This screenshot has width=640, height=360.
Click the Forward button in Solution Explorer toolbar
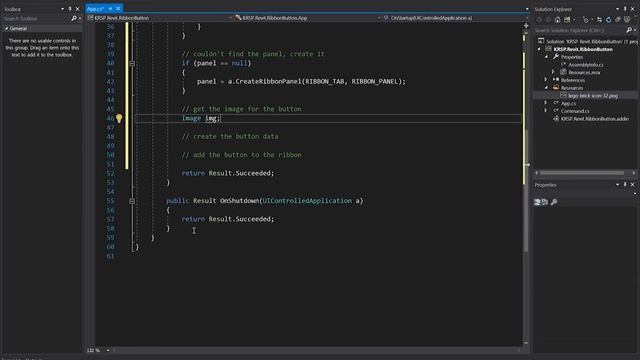548,20
